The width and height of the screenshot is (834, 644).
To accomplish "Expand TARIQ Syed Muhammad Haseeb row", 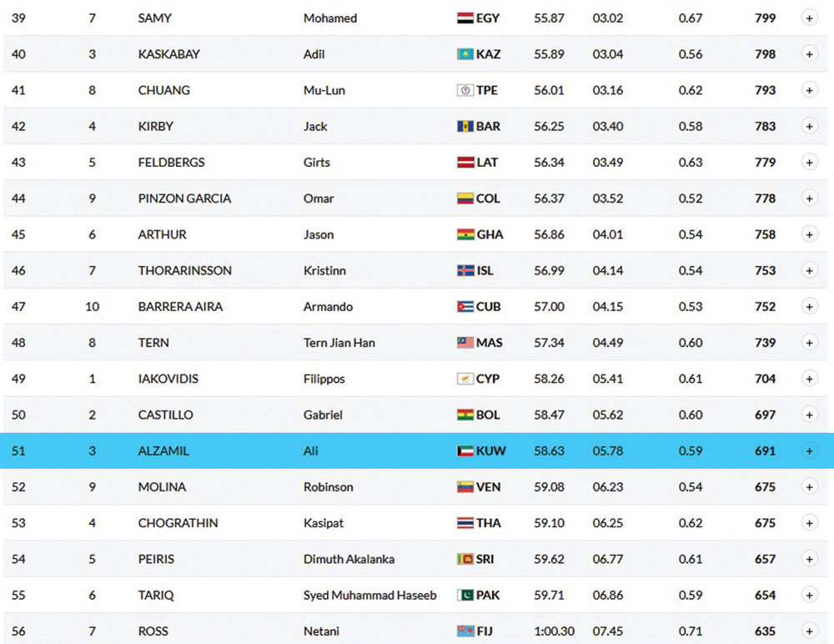I will pyautogui.click(x=809, y=596).
